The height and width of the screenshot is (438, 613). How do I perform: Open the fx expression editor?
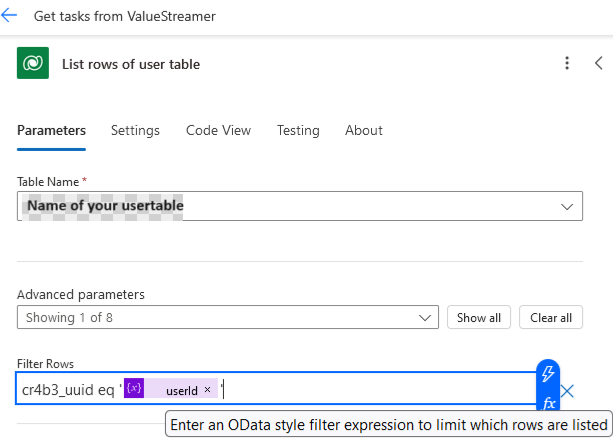(x=548, y=404)
